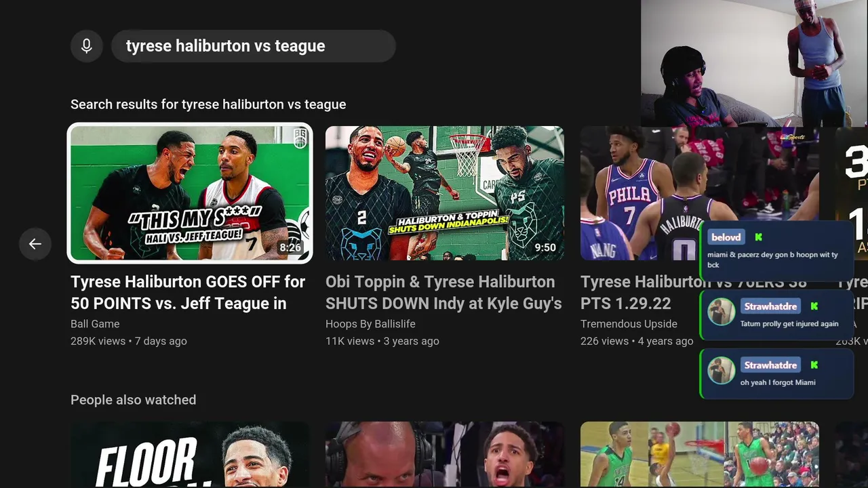Activate the microphone voice search icon
The image size is (868, 488).
click(87, 46)
